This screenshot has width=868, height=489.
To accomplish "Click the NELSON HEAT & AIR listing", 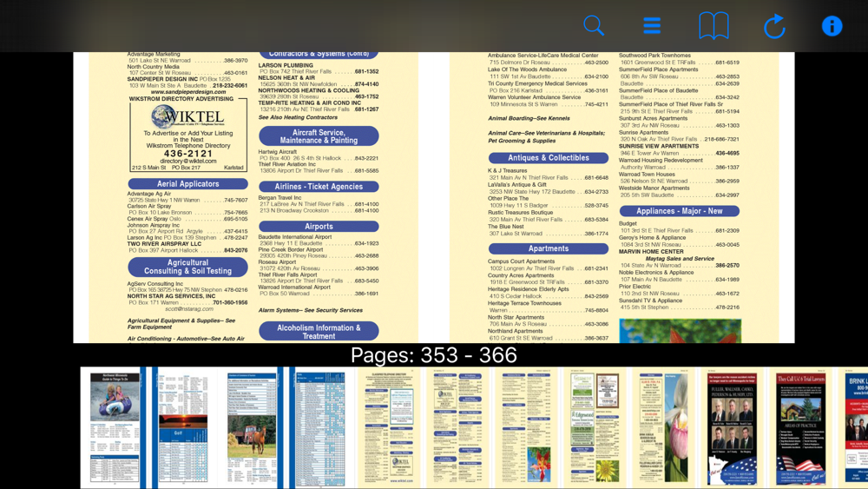I will 319,81.
